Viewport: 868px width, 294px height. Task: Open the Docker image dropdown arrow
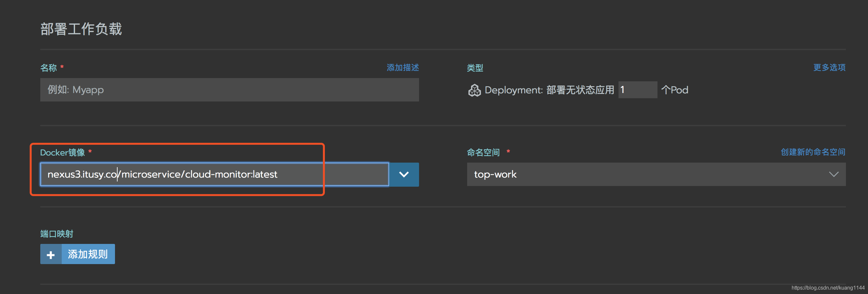404,174
